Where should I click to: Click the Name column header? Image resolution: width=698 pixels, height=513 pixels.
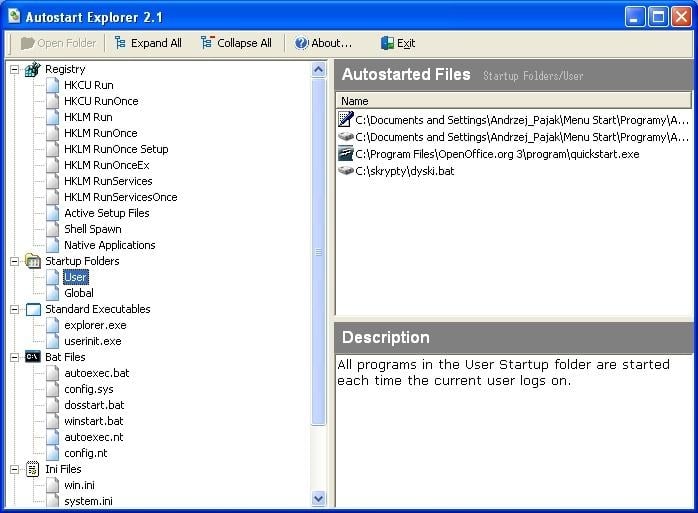tap(514, 101)
